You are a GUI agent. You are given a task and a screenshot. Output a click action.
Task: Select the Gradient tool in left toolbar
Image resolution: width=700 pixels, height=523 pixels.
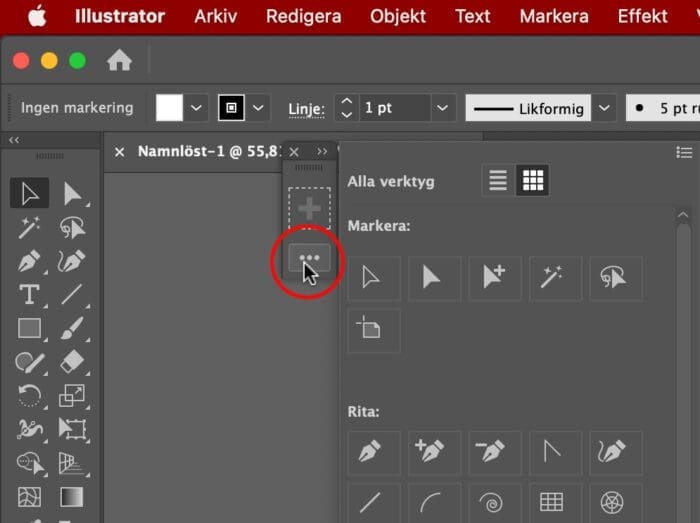point(72,497)
